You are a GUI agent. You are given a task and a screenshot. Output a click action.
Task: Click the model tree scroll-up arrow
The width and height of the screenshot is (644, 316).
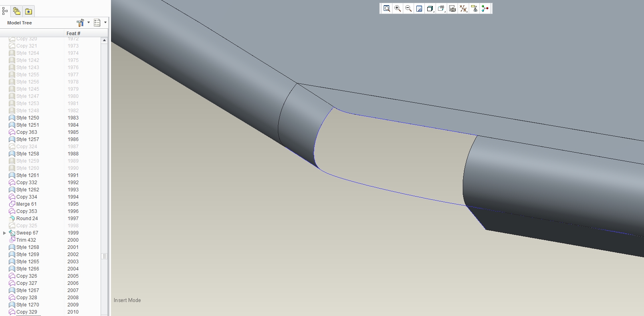pyautogui.click(x=104, y=40)
